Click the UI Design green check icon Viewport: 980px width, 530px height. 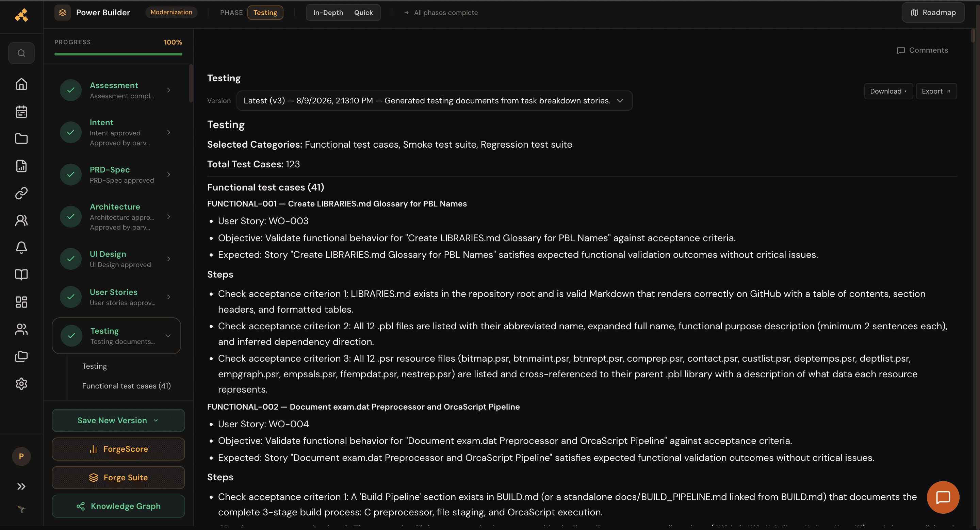(x=71, y=259)
